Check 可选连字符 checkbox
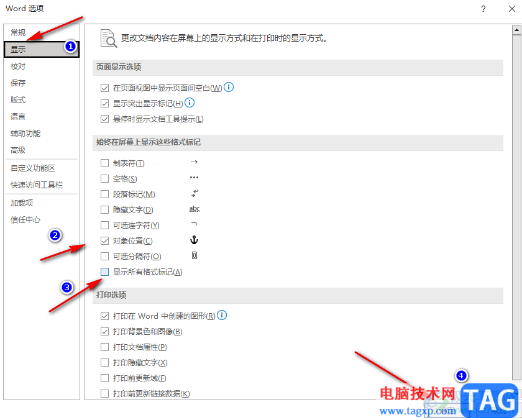This screenshot has width=522, height=420. click(104, 226)
